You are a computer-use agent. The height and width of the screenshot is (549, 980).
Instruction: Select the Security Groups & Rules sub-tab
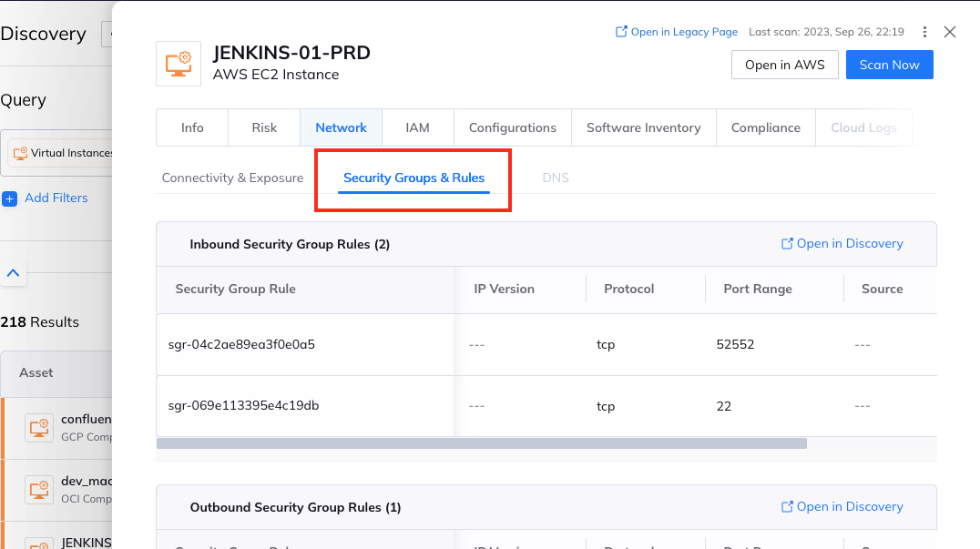pyautogui.click(x=413, y=178)
